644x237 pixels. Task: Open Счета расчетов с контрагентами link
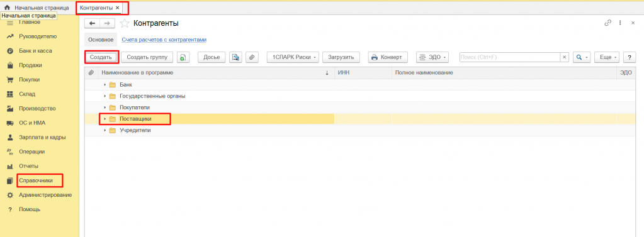click(164, 40)
